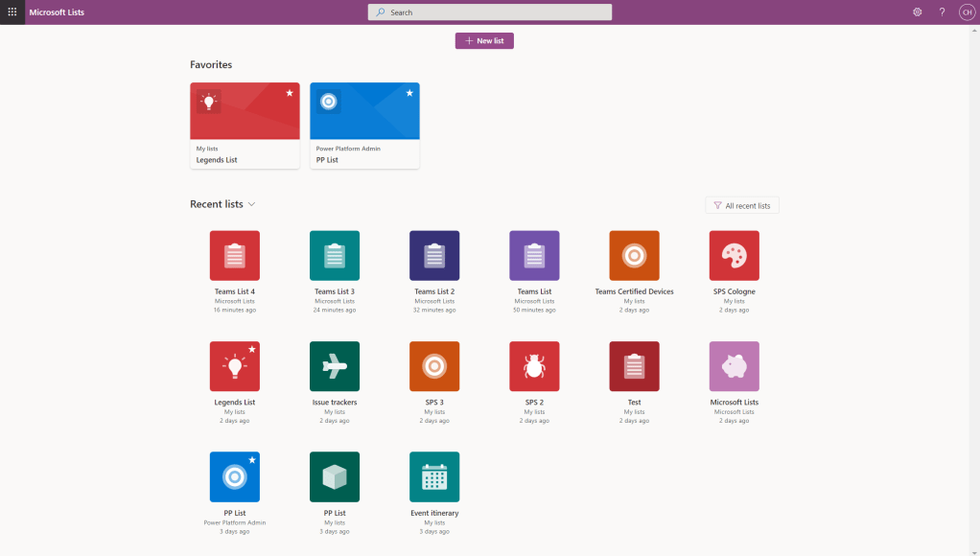
Task: Click the Help question mark icon
Action: (x=942, y=12)
